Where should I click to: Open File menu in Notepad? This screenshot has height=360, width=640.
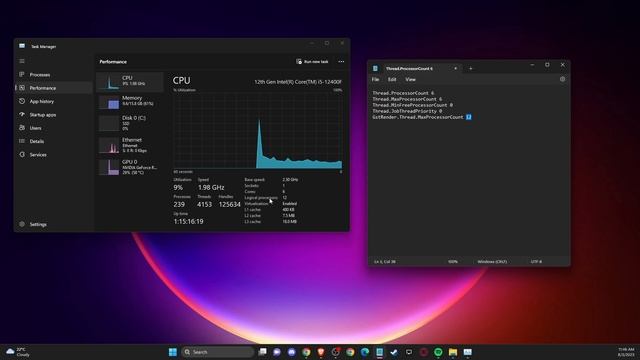[376, 80]
